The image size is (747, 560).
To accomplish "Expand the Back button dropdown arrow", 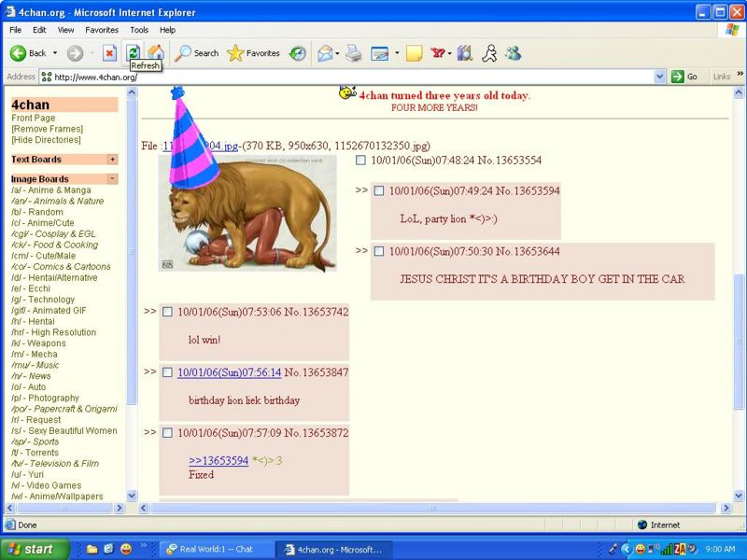I will point(54,54).
